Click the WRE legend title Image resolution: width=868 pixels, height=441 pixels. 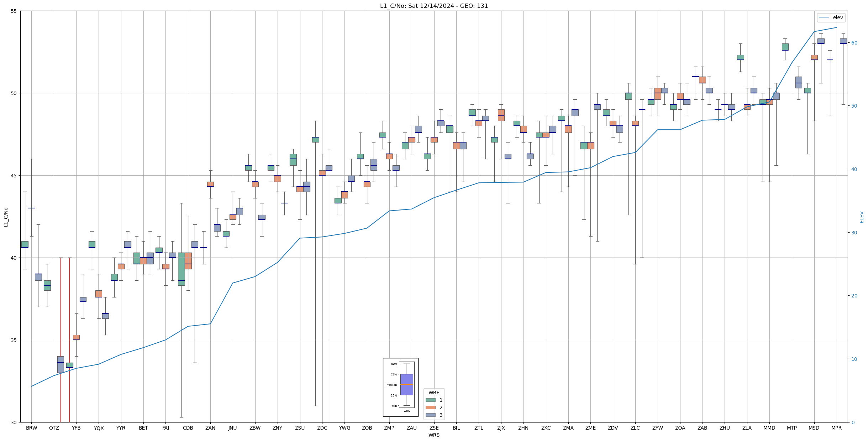coord(434,393)
